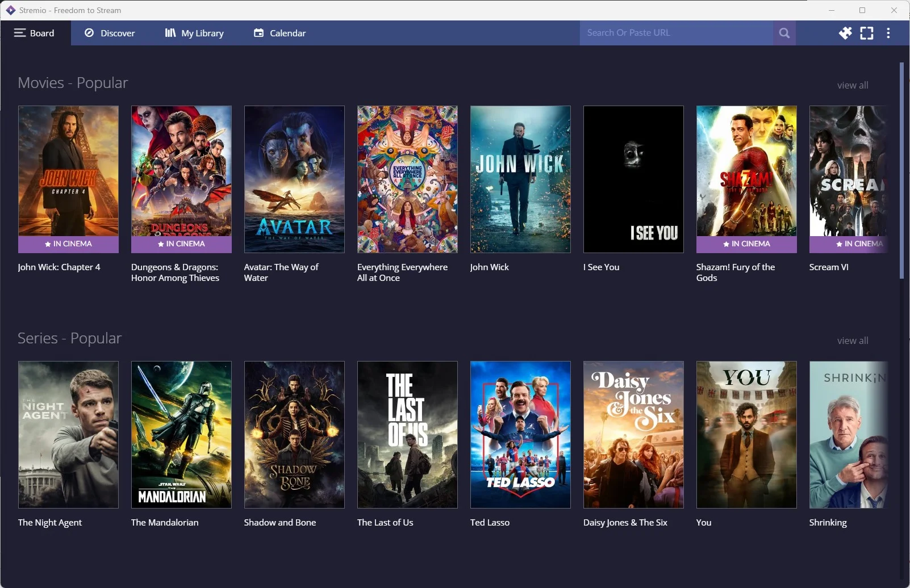Viewport: 910px width, 588px height.
Task: Open the I See You poster
Action: (x=633, y=179)
